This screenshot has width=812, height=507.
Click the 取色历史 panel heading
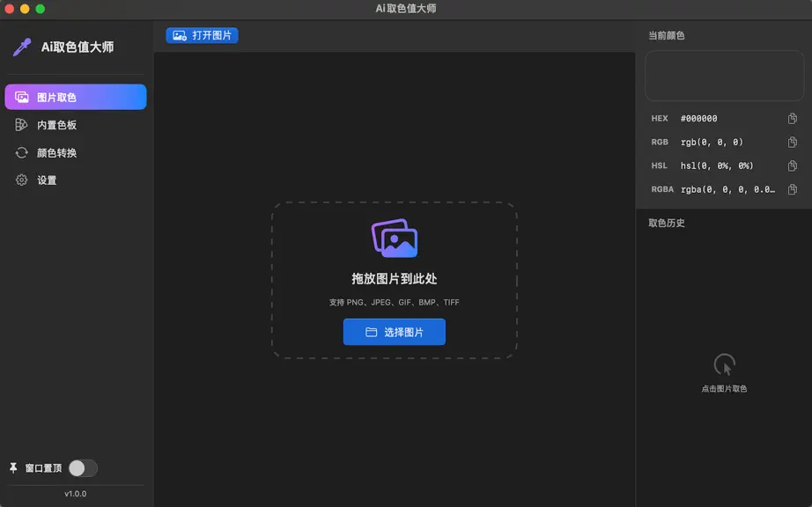[x=667, y=223]
